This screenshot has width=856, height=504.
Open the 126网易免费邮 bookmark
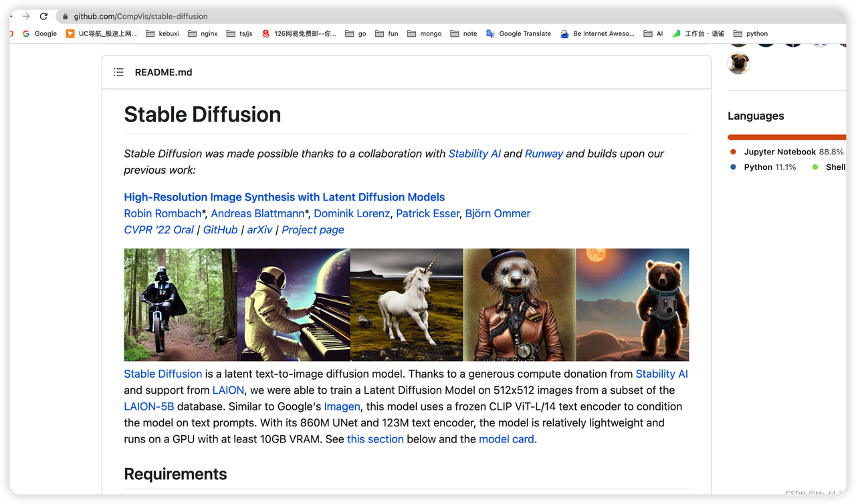[x=299, y=33]
